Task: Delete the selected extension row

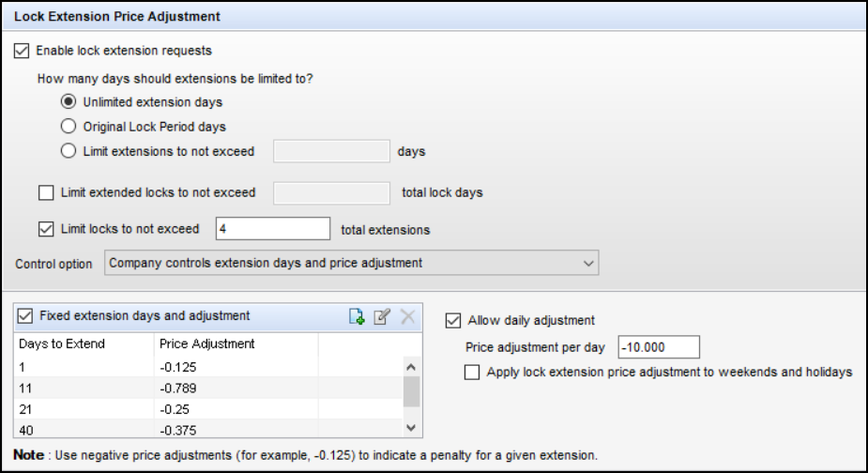Action: [x=407, y=316]
